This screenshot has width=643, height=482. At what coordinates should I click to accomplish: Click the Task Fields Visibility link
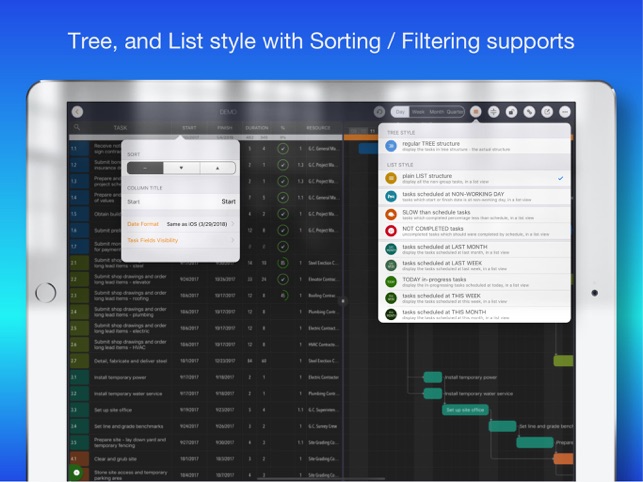(x=153, y=240)
